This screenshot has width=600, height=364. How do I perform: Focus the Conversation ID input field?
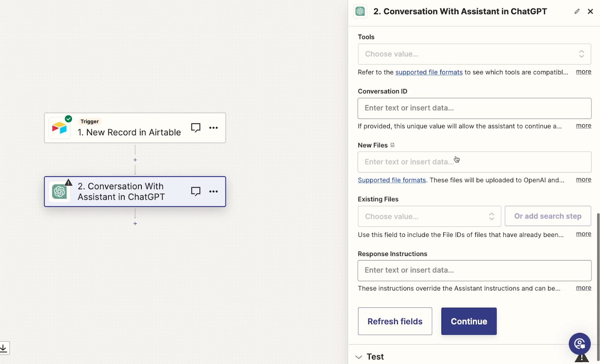click(474, 108)
